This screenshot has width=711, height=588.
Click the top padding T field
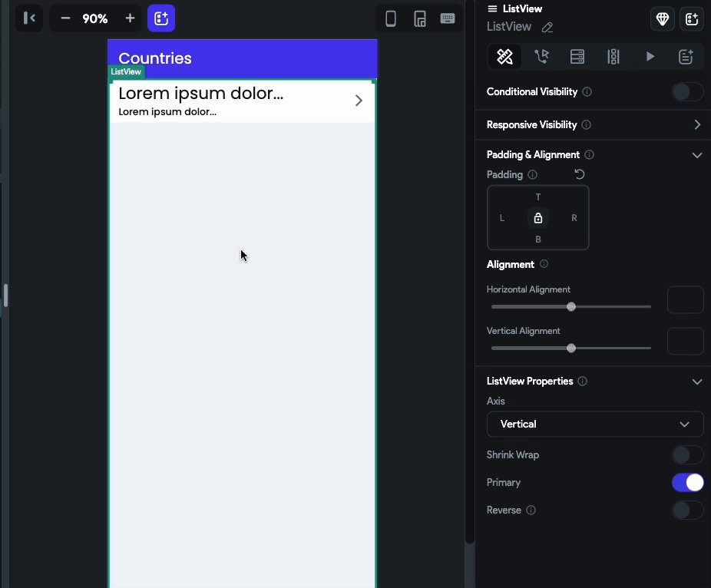pyautogui.click(x=537, y=197)
